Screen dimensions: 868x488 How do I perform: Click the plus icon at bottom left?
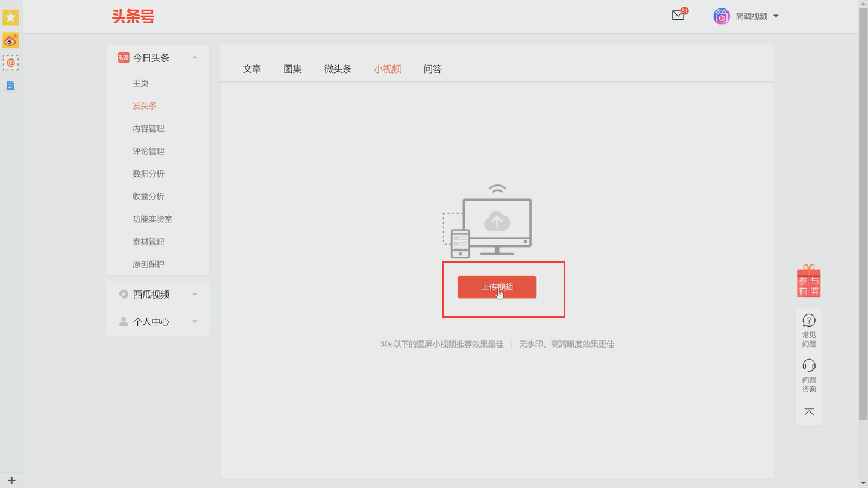(11, 480)
